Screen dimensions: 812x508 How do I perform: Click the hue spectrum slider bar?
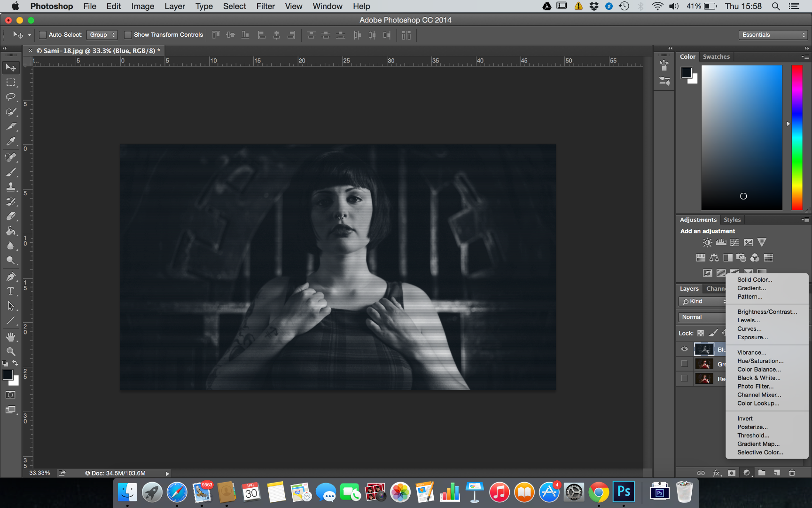coord(797,137)
